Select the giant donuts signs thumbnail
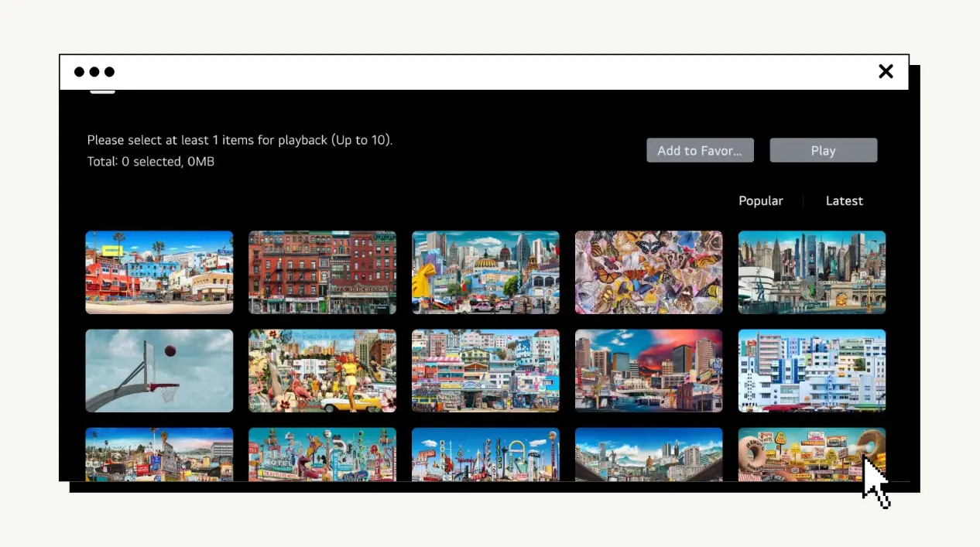 812,454
